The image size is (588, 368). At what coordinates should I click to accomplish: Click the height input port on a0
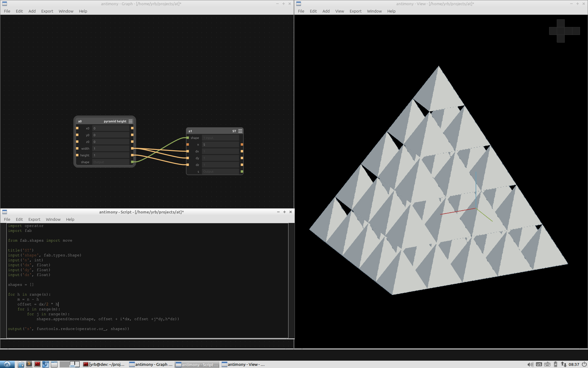77,155
